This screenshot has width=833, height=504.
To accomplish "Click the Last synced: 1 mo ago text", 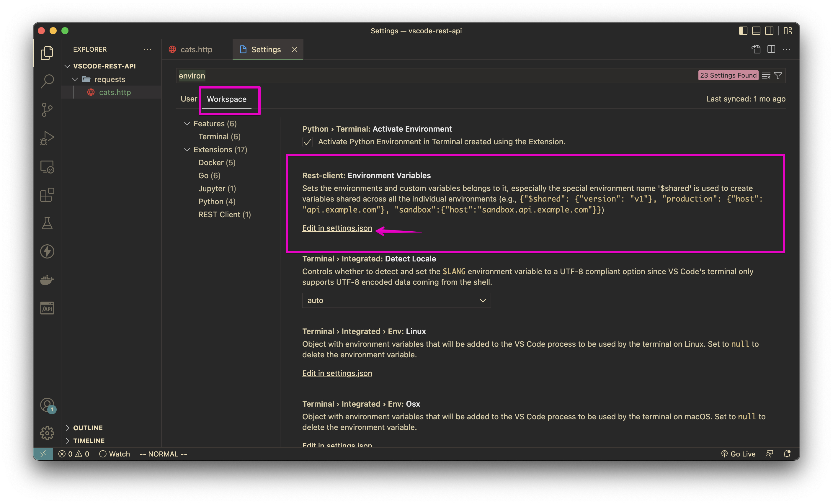I will 745,99.
